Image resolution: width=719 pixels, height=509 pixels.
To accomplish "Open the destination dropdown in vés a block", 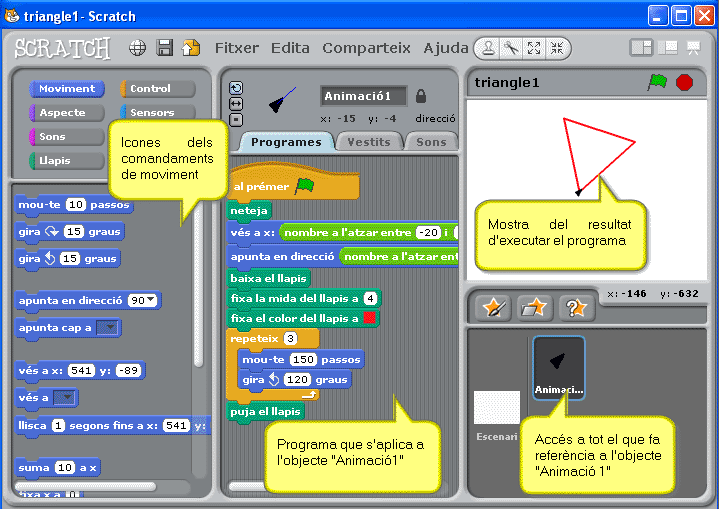I will pyautogui.click(x=65, y=398).
